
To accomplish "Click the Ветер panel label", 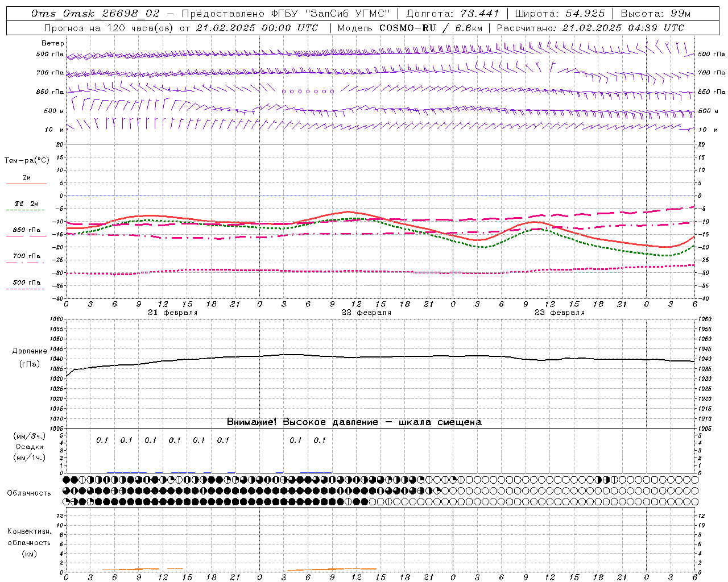I will 53,43.
